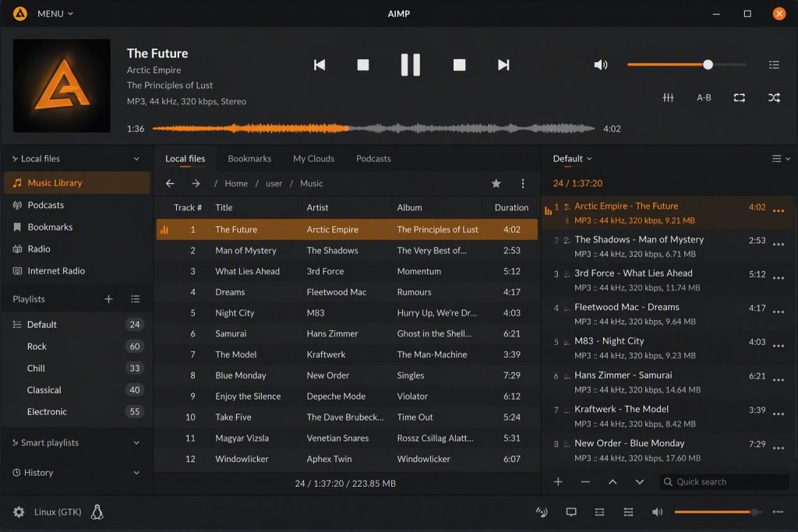Click the Linux penguin icon
Image resolution: width=798 pixels, height=532 pixels.
point(97,513)
